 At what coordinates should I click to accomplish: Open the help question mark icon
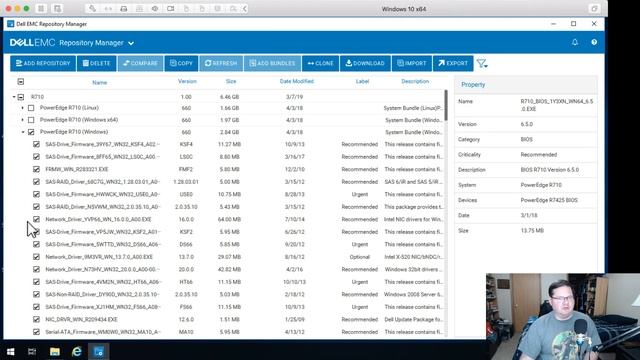click(x=594, y=42)
